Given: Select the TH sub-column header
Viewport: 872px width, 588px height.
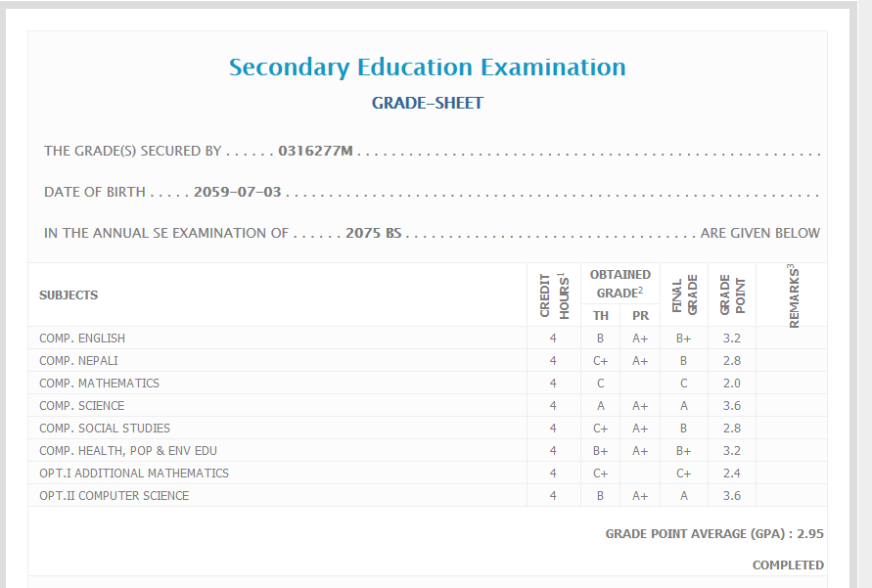Looking at the screenshot, I should [601, 315].
